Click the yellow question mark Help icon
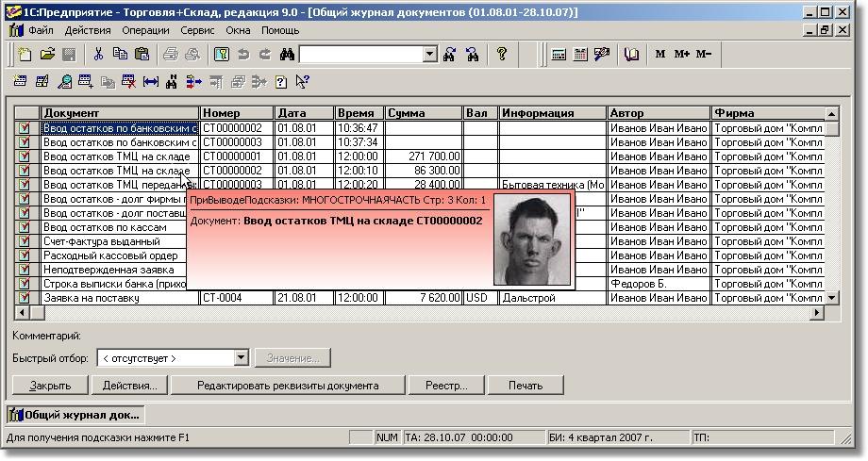 click(502, 55)
